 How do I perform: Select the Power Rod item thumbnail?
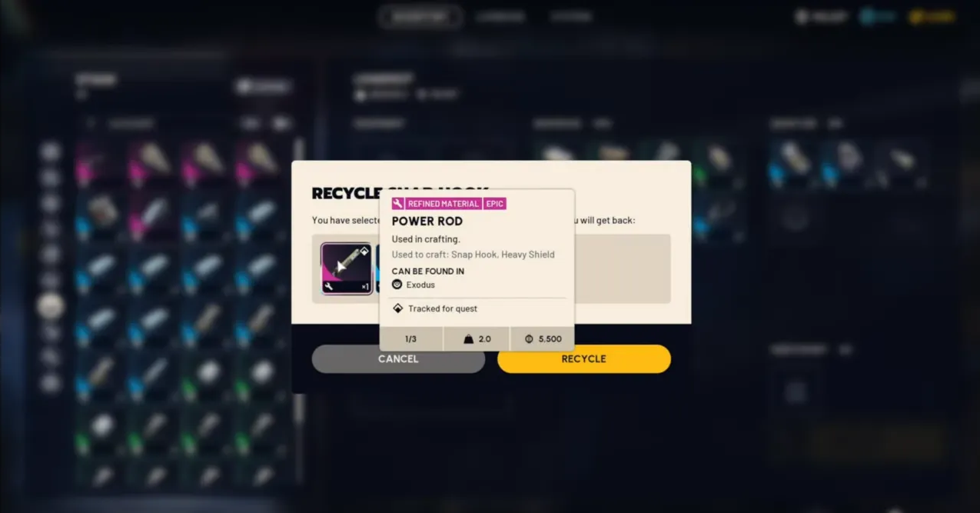[x=347, y=268]
